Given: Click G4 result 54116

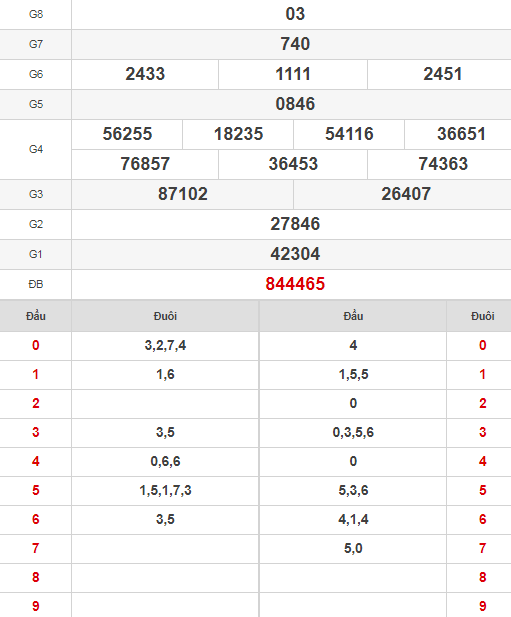Looking at the screenshot, I should coord(349,134).
